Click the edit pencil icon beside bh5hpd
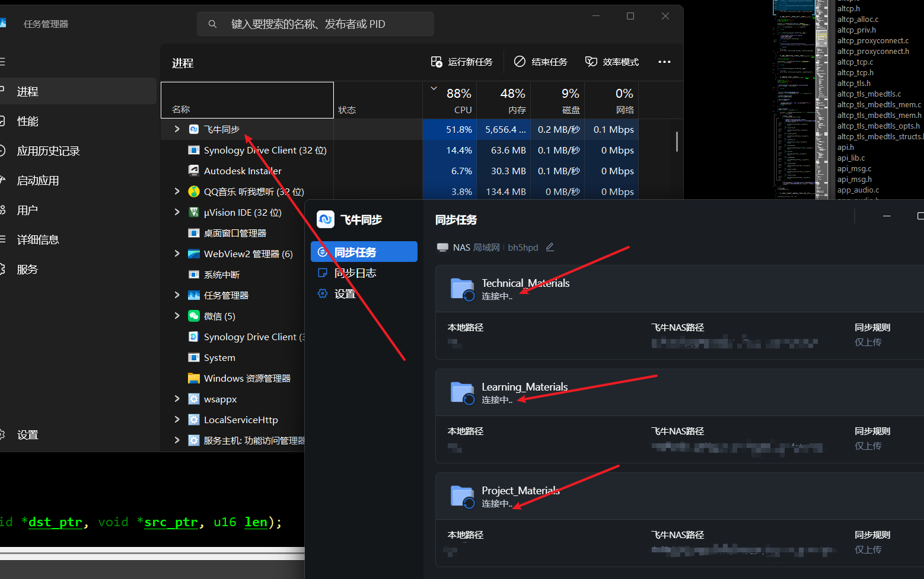The image size is (924, 579). point(550,247)
